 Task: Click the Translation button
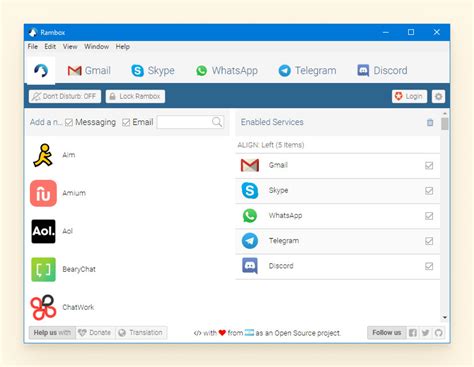point(141,333)
